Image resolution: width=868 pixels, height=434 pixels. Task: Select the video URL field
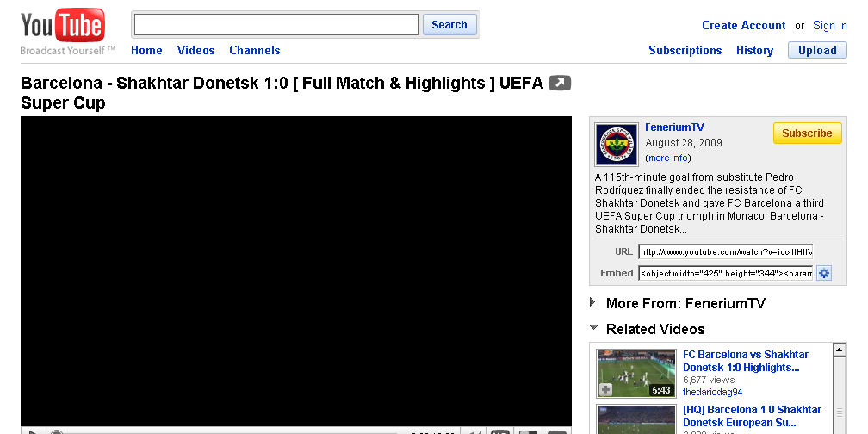(725, 251)
